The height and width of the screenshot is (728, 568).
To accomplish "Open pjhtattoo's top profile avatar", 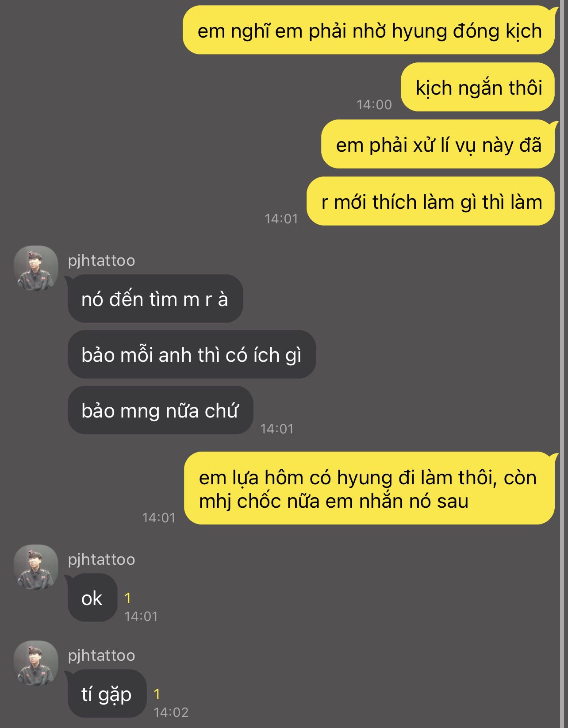I will click(x=36, y=268).
